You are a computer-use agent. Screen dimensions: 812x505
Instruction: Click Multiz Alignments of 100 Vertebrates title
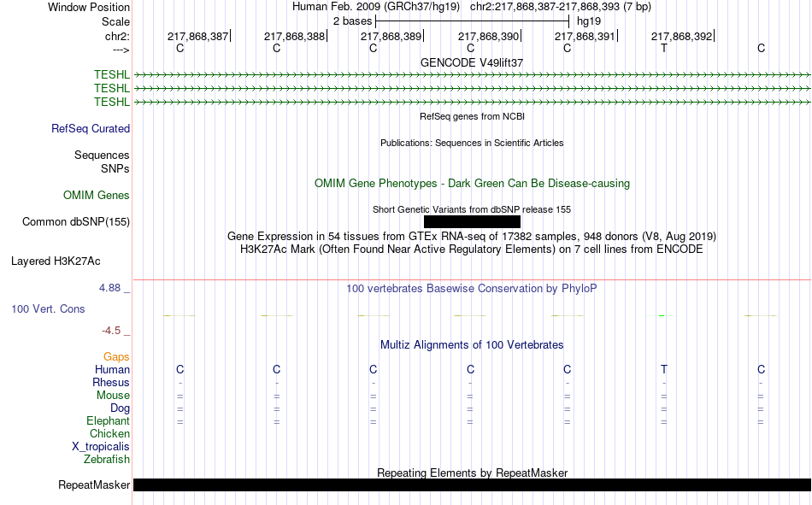click(472, 345)
